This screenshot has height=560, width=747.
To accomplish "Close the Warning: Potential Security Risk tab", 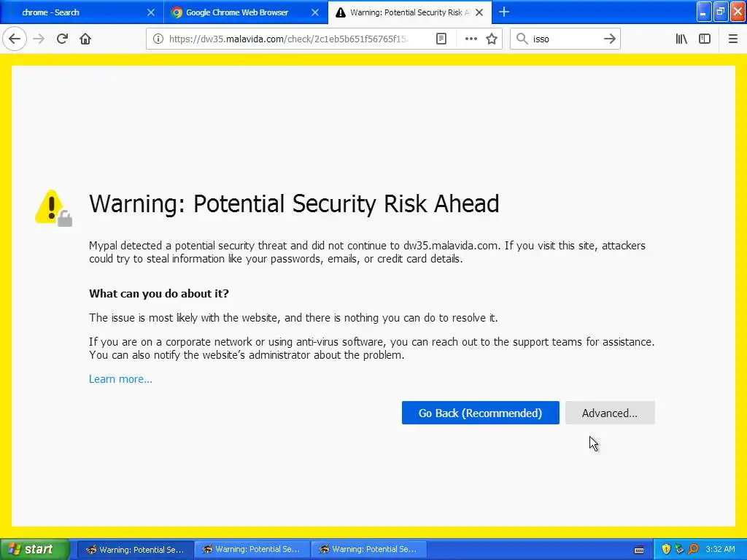I will tap(479, 12).
